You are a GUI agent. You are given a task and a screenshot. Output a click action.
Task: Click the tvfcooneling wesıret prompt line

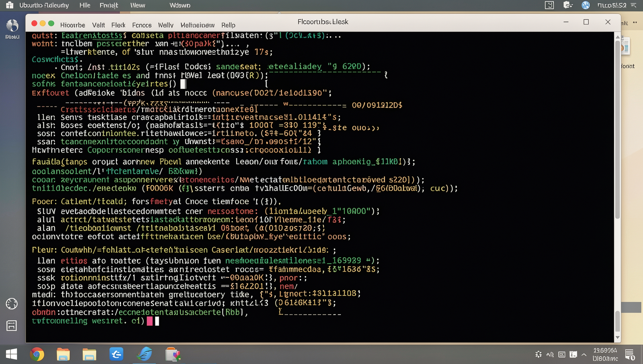88,321
